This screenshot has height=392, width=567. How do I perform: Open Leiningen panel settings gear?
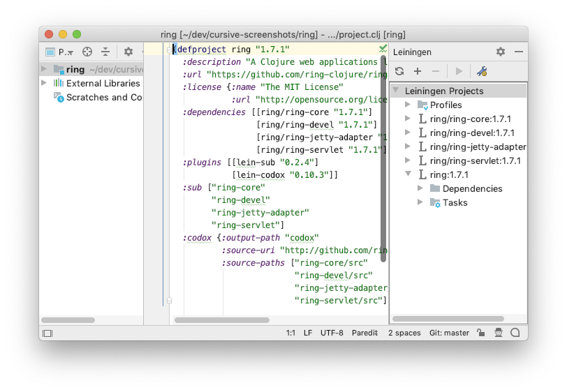click(x=501, y=52)
